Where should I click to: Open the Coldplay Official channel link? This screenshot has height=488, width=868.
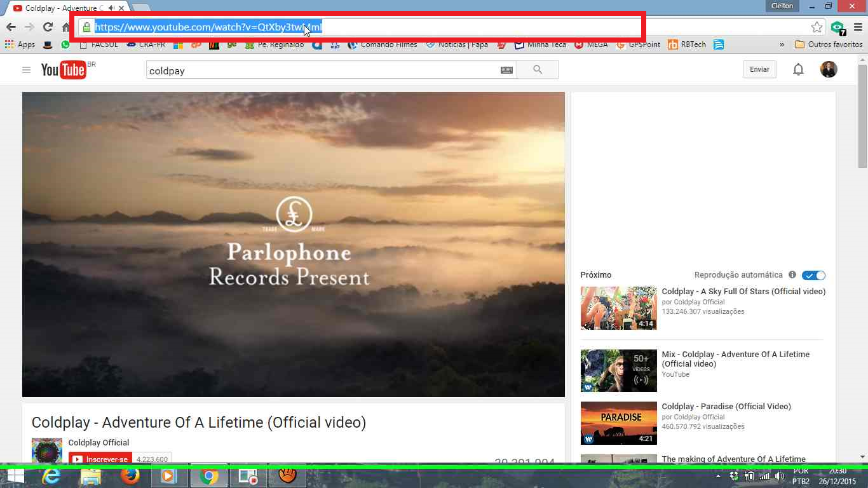tap(98, 442)
